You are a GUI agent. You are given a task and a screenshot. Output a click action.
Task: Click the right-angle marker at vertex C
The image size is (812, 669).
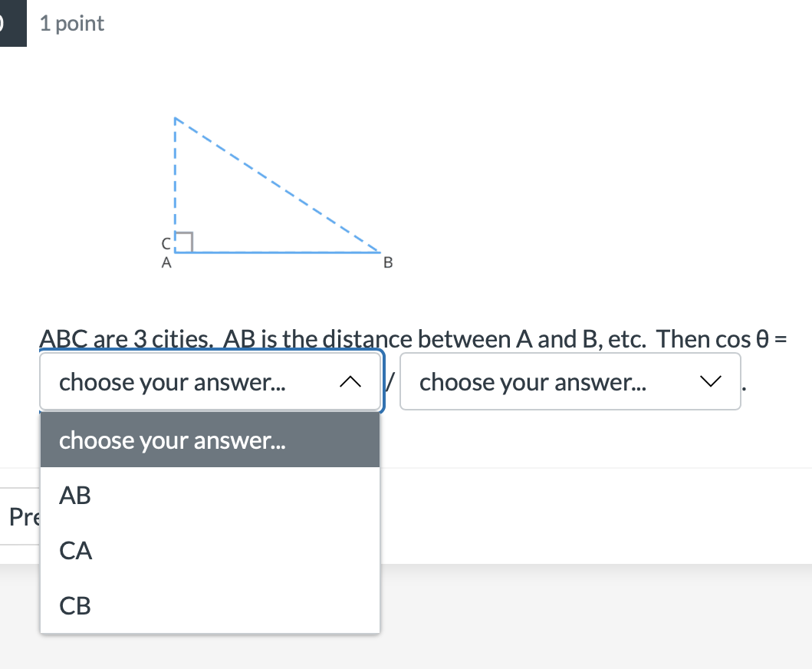click(183, 240)
